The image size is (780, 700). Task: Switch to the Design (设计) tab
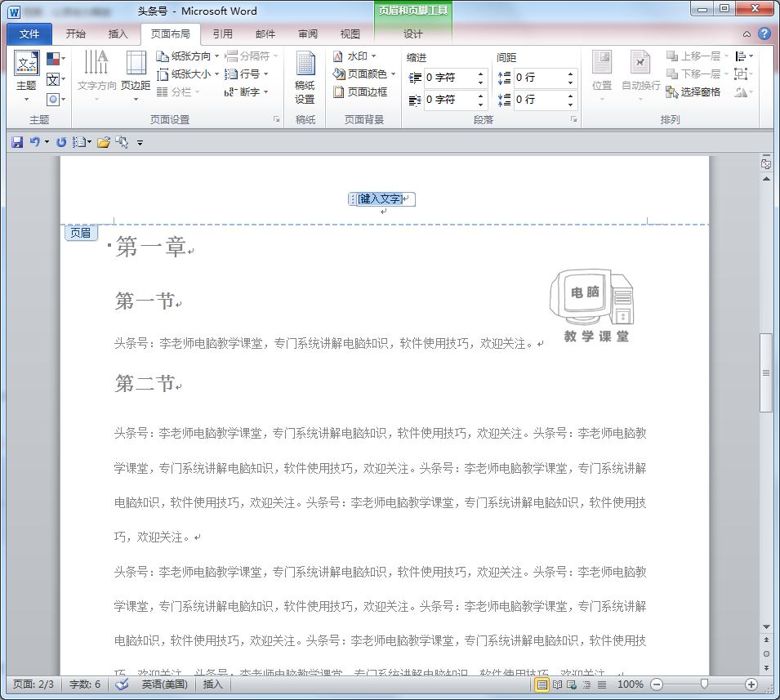[x=413, y=33]
